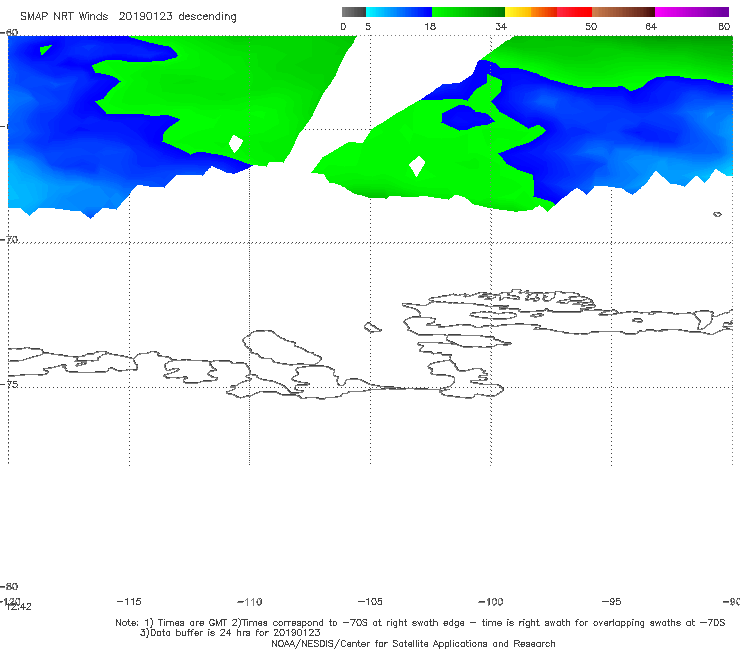Click the note 'Data buffer is 24 hrs for 20190123'
The width and height of the screenshot is (740, 650).
(230, 633)
